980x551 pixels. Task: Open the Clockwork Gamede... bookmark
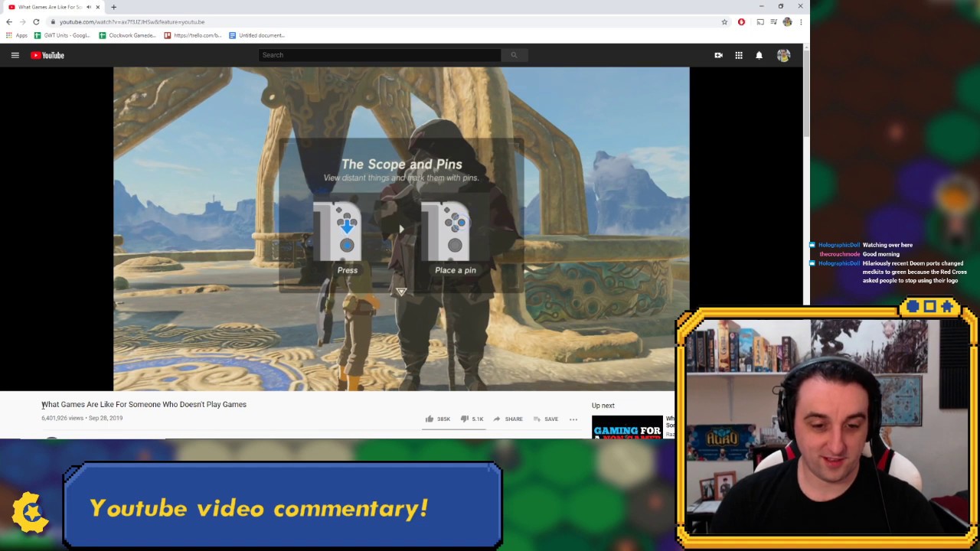(127, 35)
